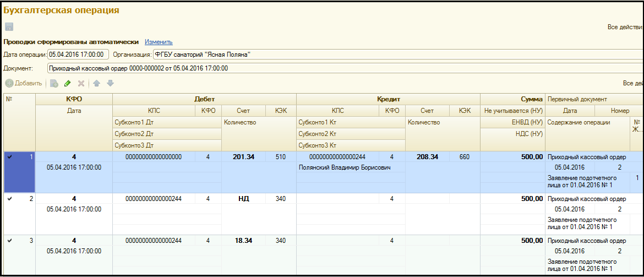This screenshot has height=277, width=644.
Task: Click the Первичный документ column header
Action: coord(594,99)
